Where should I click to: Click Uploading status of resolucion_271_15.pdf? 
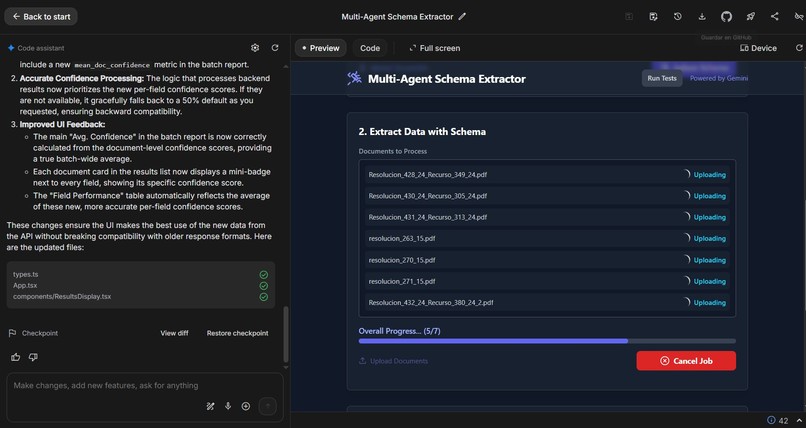(709, 281)
